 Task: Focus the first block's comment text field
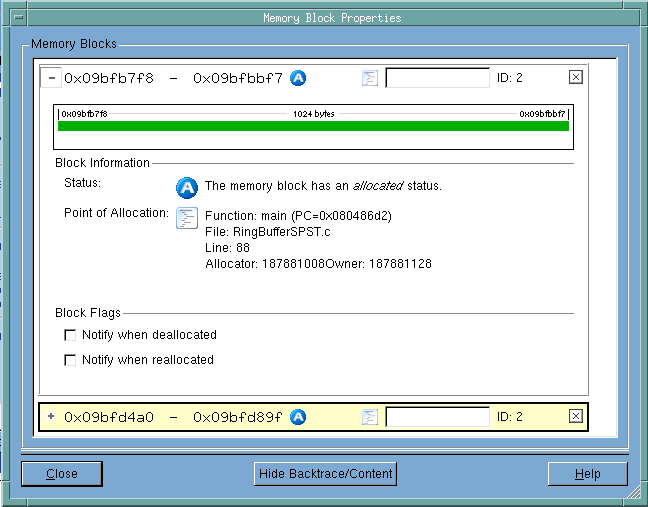pyautogui.click(x=437, y=78)
